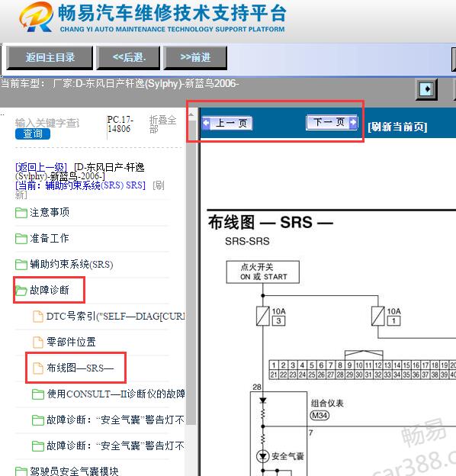Click 点火开关 ON 或 START box
The image size is (456, 476).
click(263, 272)
